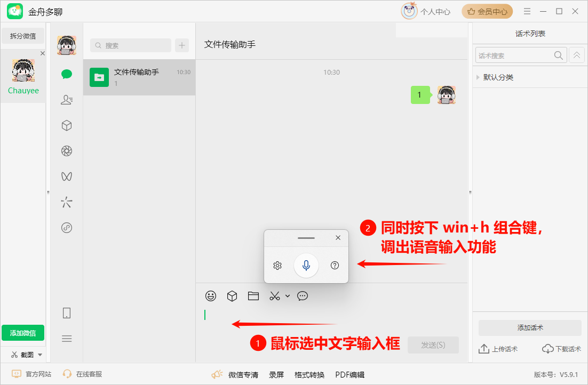Open 微信专清 in the bottom bar

tap(243, 374)
